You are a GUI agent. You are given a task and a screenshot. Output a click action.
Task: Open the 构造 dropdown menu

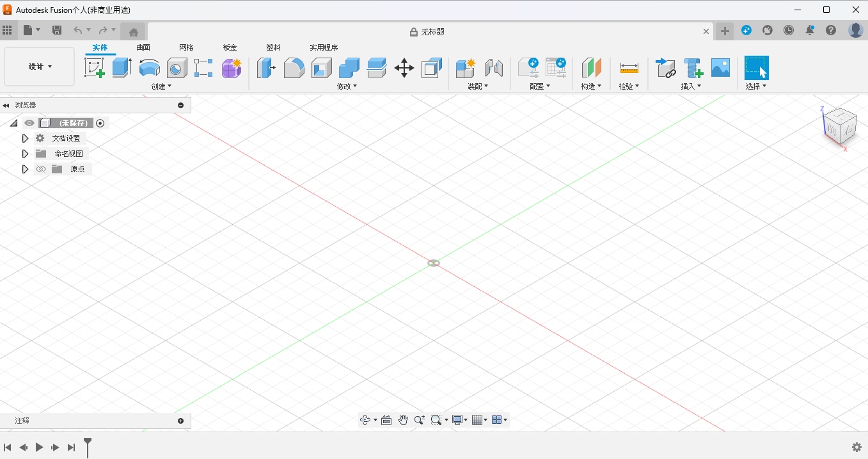(x=591, y=86)
